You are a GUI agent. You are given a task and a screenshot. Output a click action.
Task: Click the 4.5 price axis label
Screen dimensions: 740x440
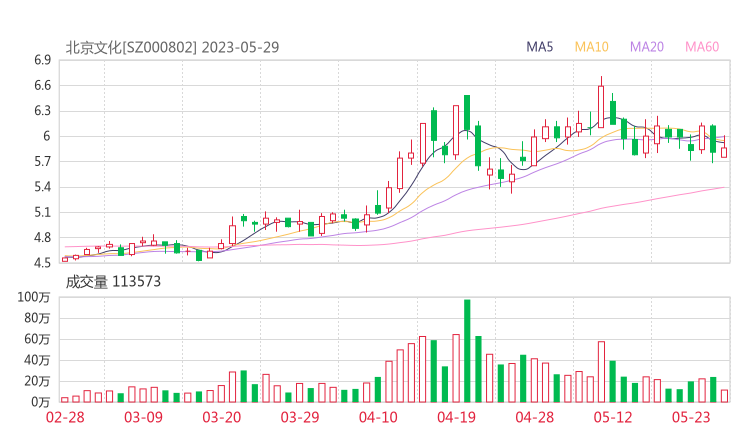pyautogui.click(x=42, y=263)
